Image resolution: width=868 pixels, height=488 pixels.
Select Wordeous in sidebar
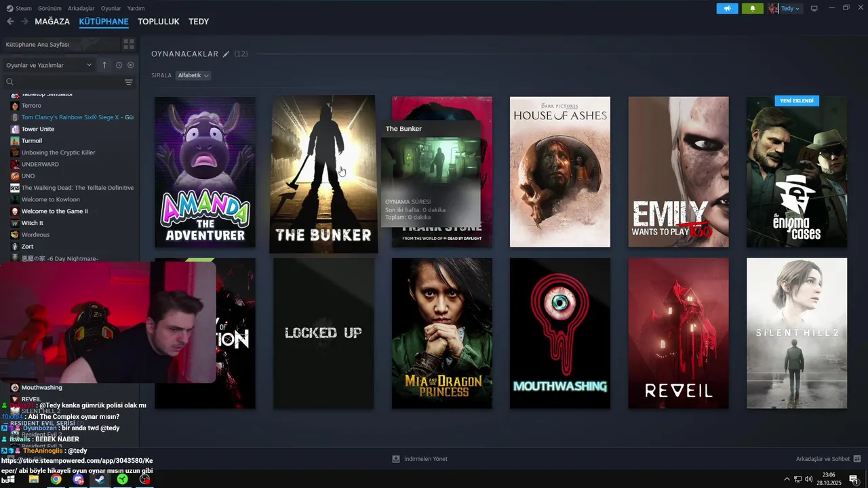tap(35, 235)
